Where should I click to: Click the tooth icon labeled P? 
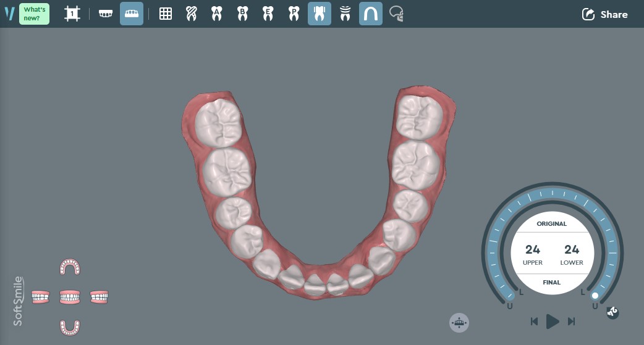tap(294, 14)
